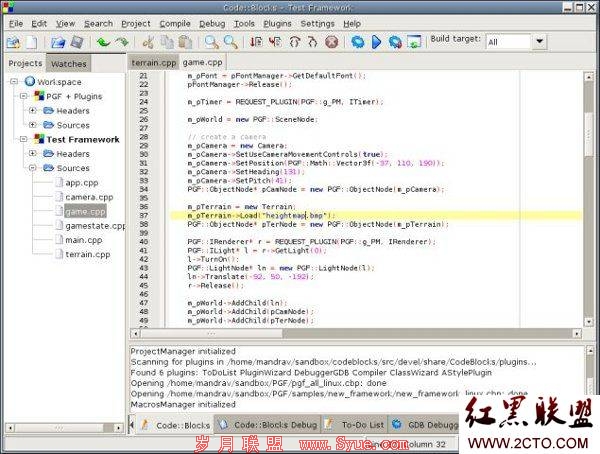This screenshot has height=454, width=600.
Task: Click inside the Build target field
Action: [508, 41]
